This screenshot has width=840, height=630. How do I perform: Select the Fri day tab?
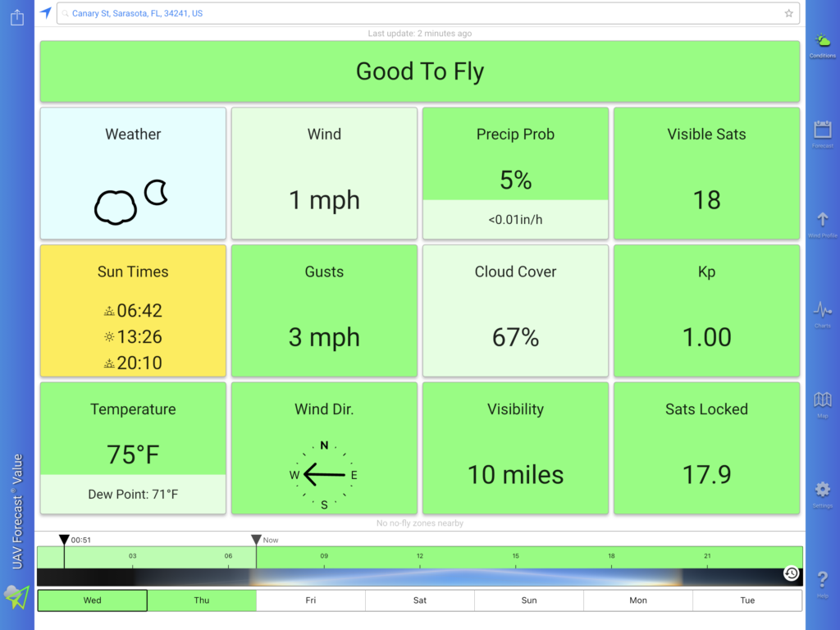[x=311, y=600]
